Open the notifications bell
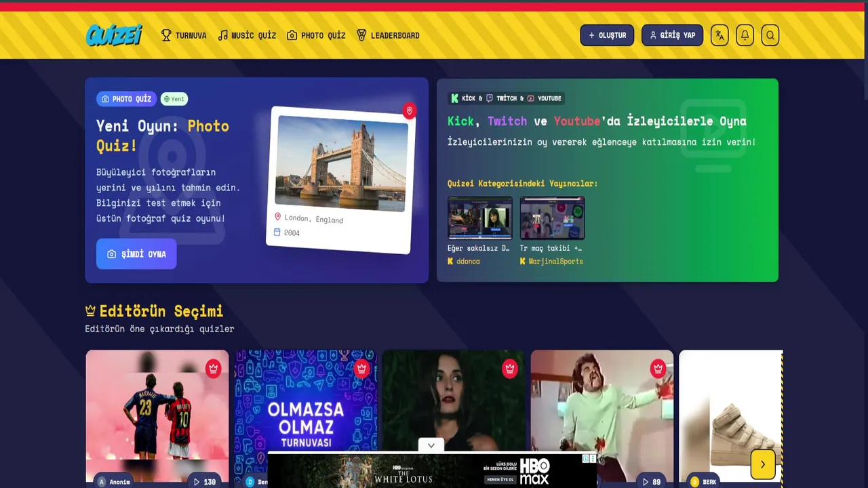Viewport: 868px width, 488px height. point(745,35)
